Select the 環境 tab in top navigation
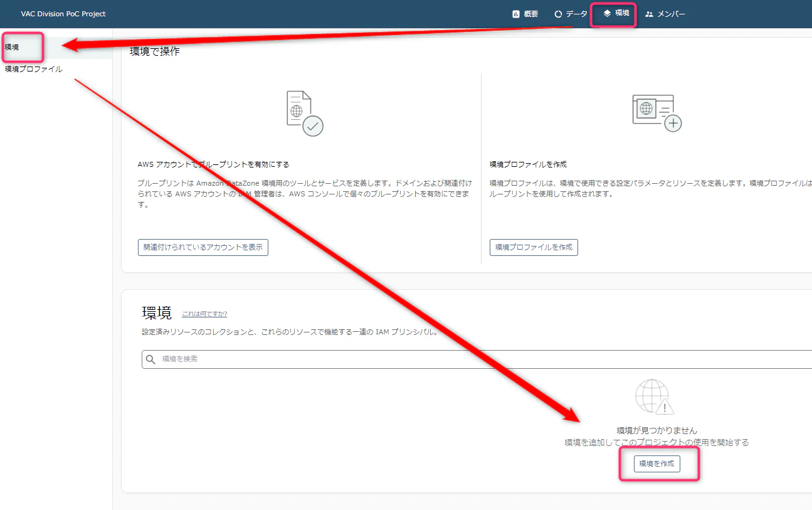Viewport: 812px width, 510px height. [616, 13]
